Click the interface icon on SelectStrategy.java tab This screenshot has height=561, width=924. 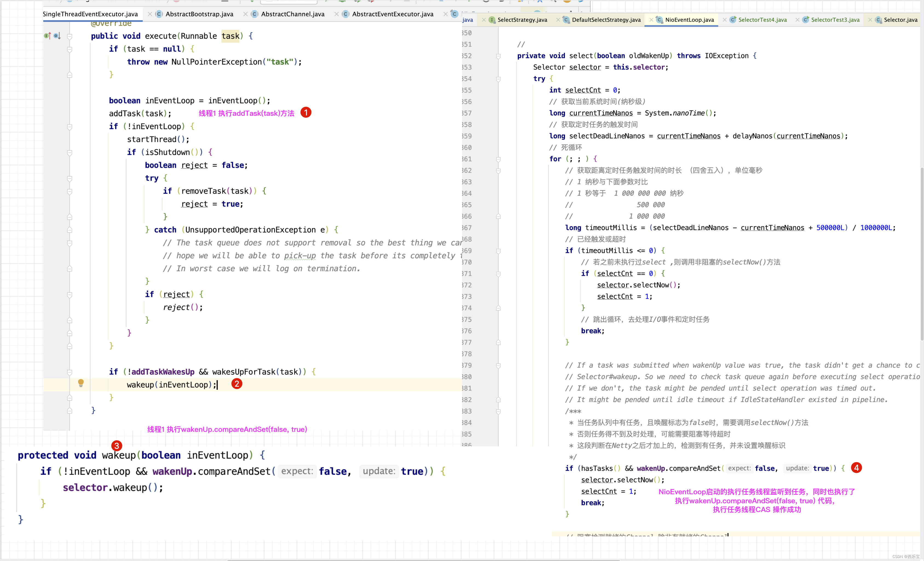tap(492, 20)
